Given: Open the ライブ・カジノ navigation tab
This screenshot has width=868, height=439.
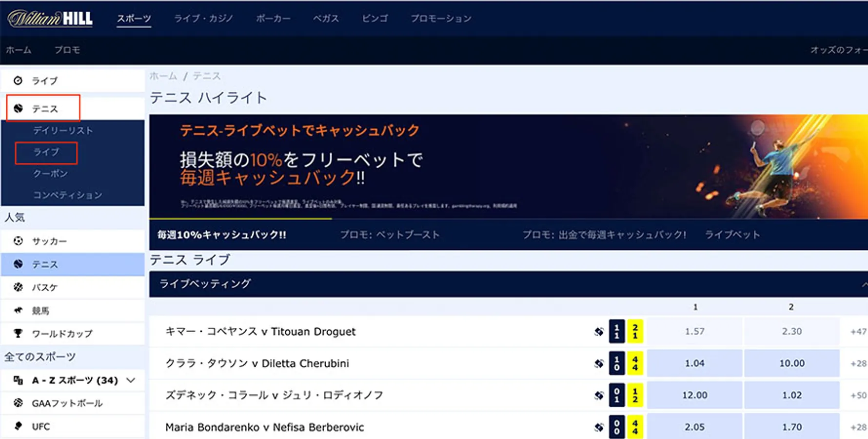Looking at the screenshot, I should pos(203,19).
